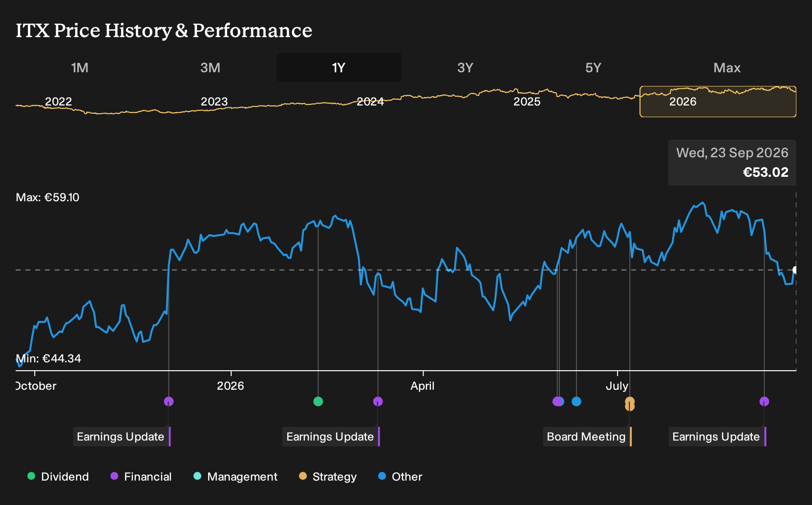Screen dimensions: 812x505
Task: Click the purple event marker above first Earnings Update
Action: point(169,401)
